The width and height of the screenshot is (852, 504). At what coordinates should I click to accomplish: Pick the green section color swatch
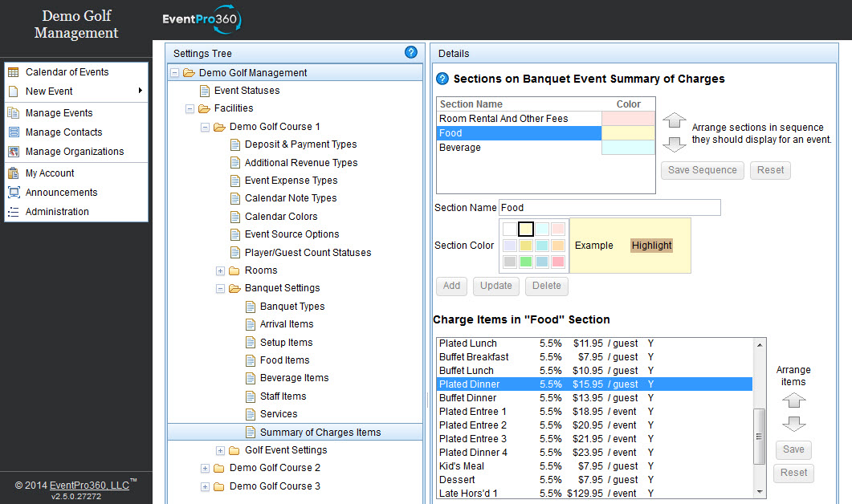(x=525, y=262)
